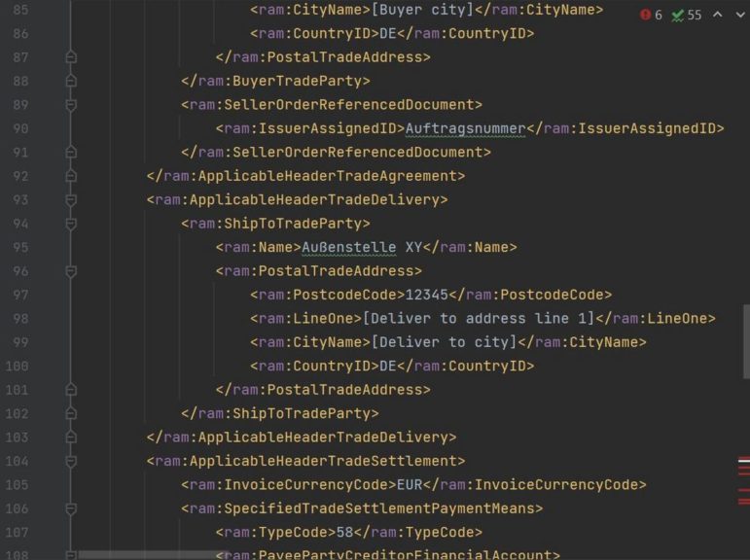Fold ApplicableHeaderTradeSettlement block on line 104
The width and height of the screenshot is (750, 560).
pos(70,461)
